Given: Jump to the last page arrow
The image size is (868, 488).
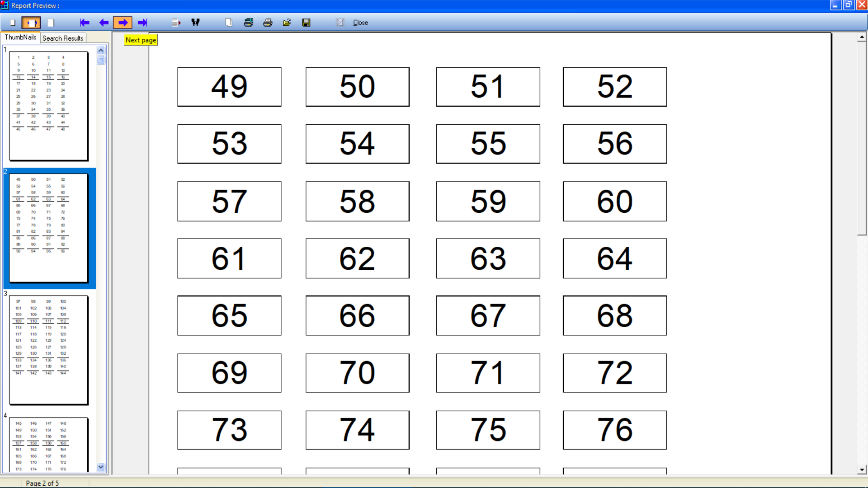Looking at the screenshot, I should click(142, 23).
